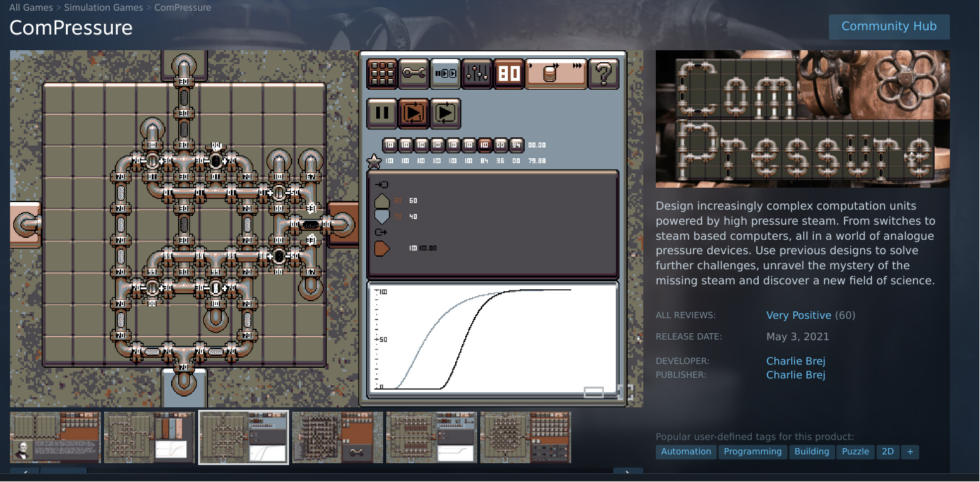Image resolution: width=980 pixels, height=482 pixels.
Task: Click the ComPressure breadcrumb link
Action: tap(182, 8)
